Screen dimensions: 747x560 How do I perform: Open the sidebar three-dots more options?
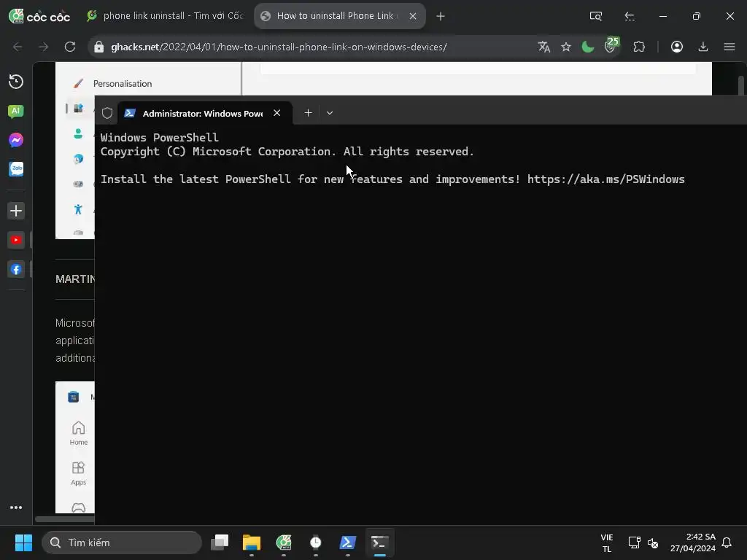[16, 507]
